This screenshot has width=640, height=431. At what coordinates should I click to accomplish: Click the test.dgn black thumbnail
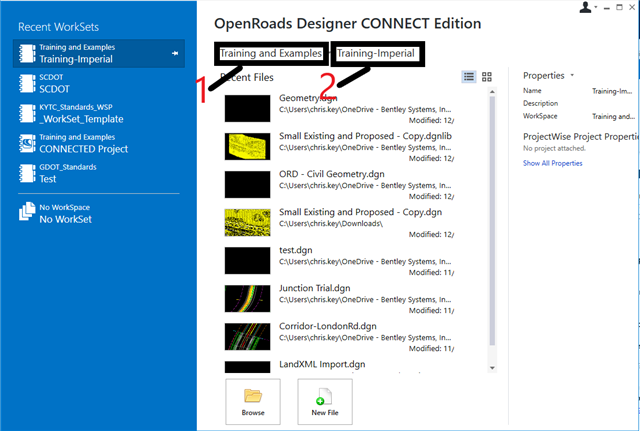coord(247,260)
